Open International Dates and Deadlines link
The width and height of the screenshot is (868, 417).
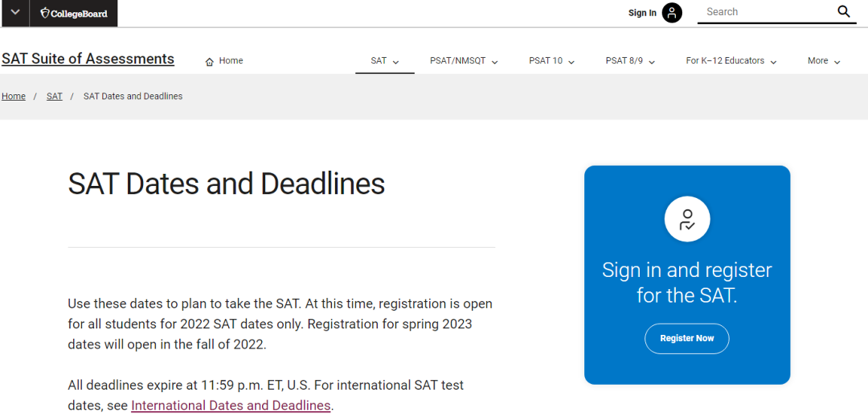pos(231,406)
